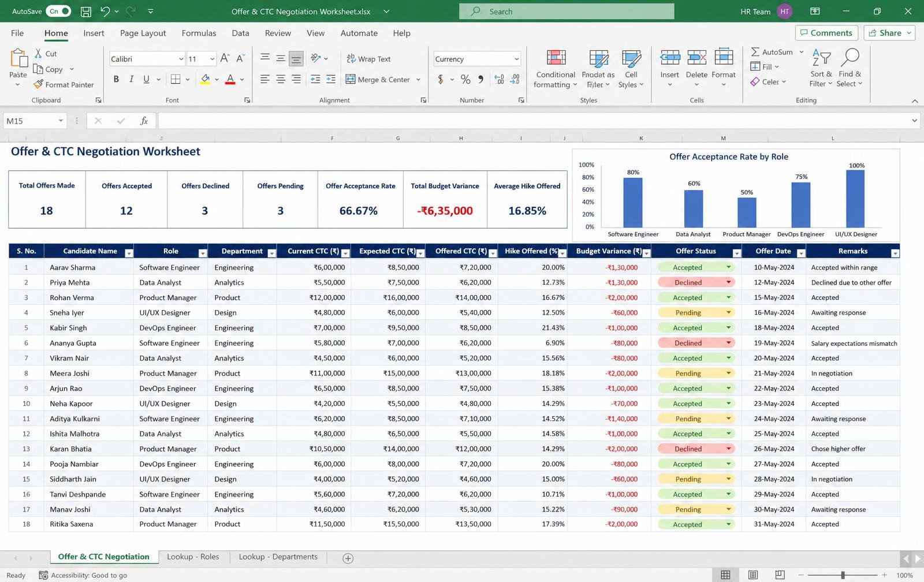
Task: Open the Format cells menu
Action: pos(724,69)
